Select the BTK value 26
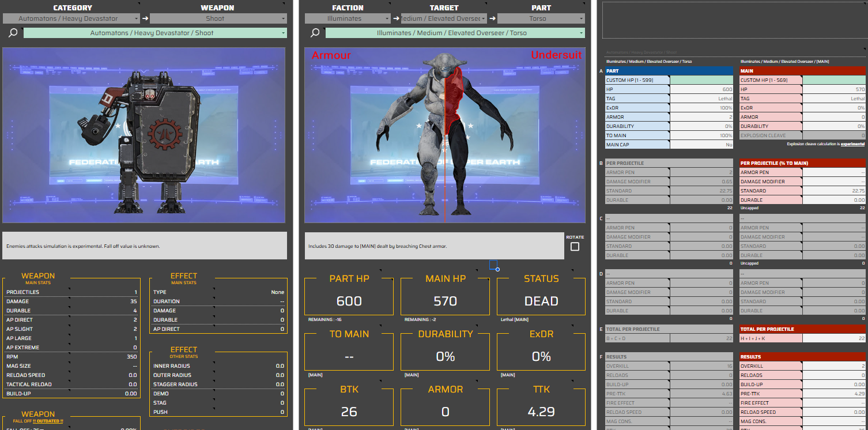The height and width of the screenshot is (430, 868). (349, 412)
